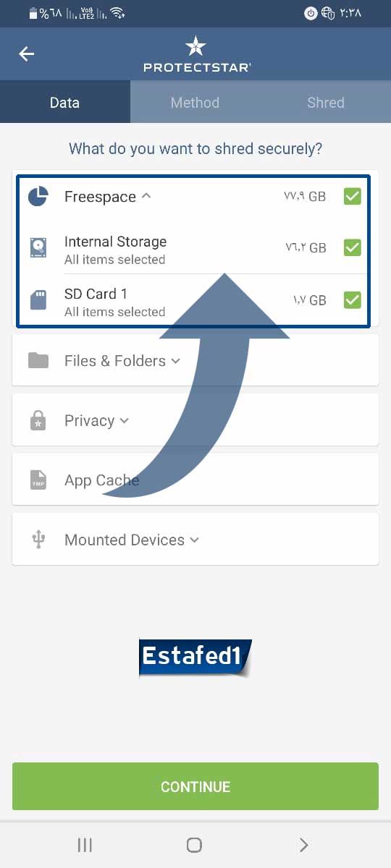Expand the Files & Folders chevron
Image resolution: width=391 pixels, height=868 pixels.
click(175, 361)
